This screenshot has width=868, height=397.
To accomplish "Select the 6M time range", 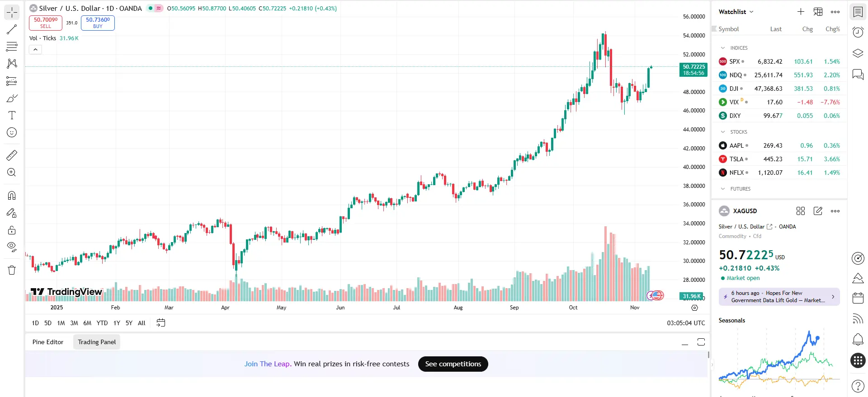I will click(87, 323).
